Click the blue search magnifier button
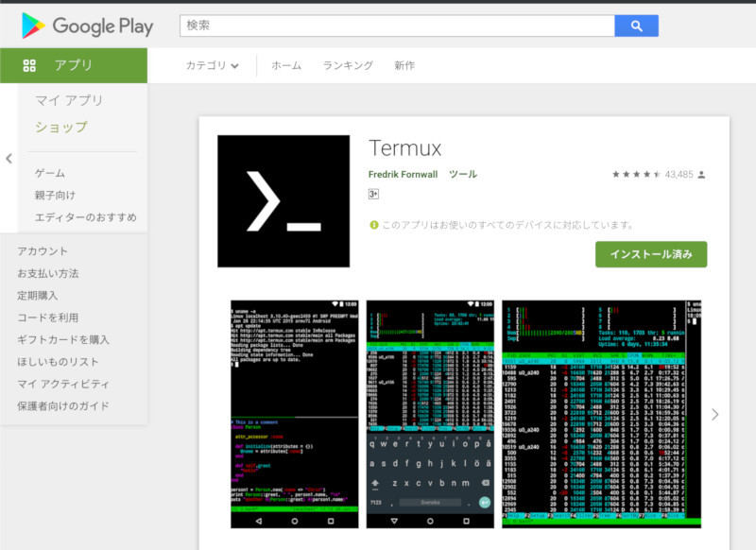 (x=636, y=26)
